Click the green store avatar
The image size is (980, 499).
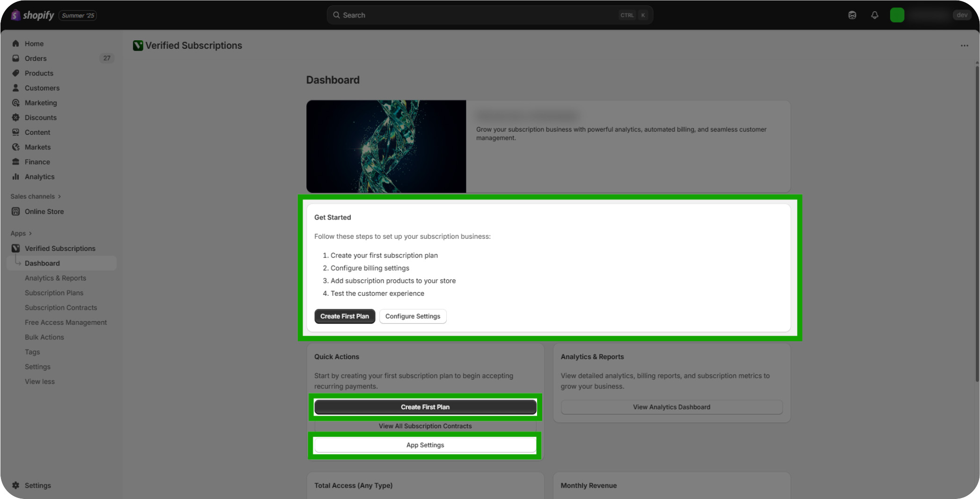coord(897,15)
